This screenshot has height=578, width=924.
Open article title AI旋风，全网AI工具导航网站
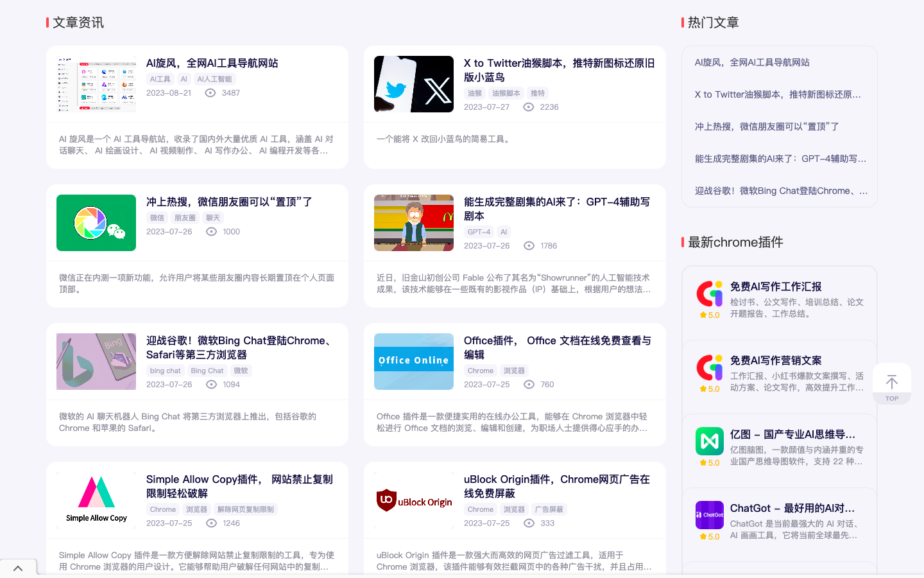point(212,63)
